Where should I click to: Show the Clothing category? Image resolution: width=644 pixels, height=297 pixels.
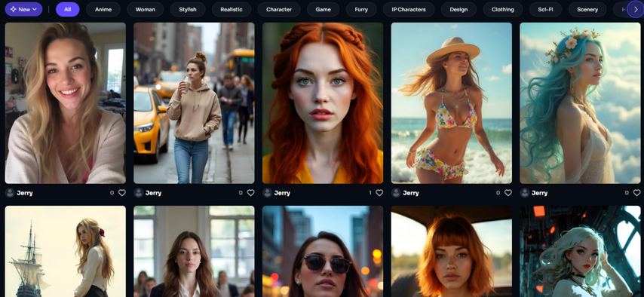[x=503, y=9]
